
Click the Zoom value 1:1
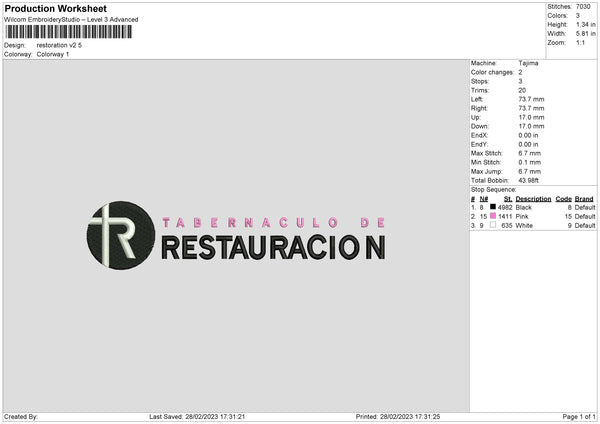point(580,43)
